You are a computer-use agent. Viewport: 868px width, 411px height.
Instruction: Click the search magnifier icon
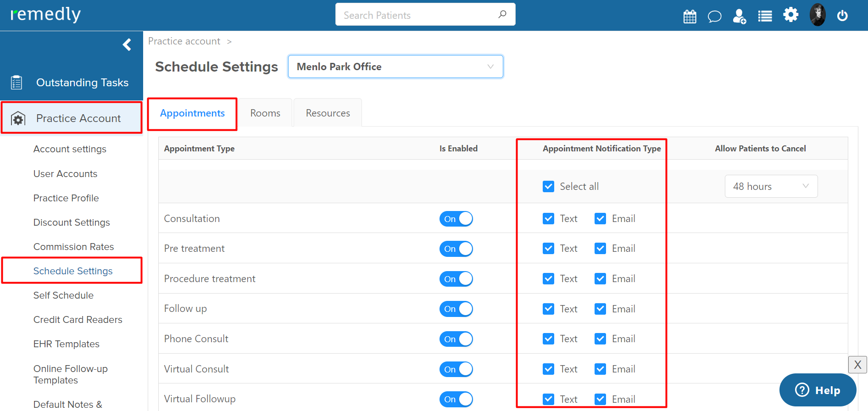pos(502,14)
